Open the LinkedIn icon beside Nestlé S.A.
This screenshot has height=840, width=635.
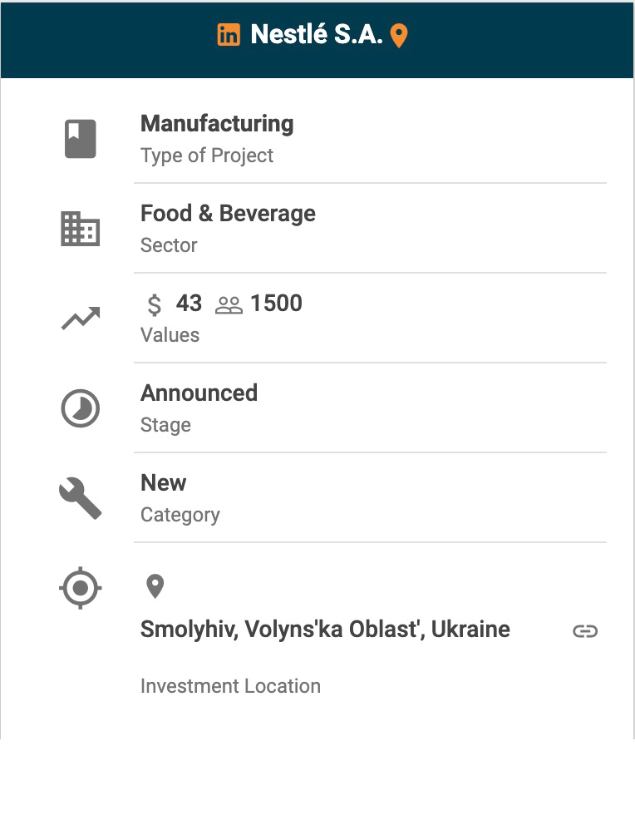(229, 35)
